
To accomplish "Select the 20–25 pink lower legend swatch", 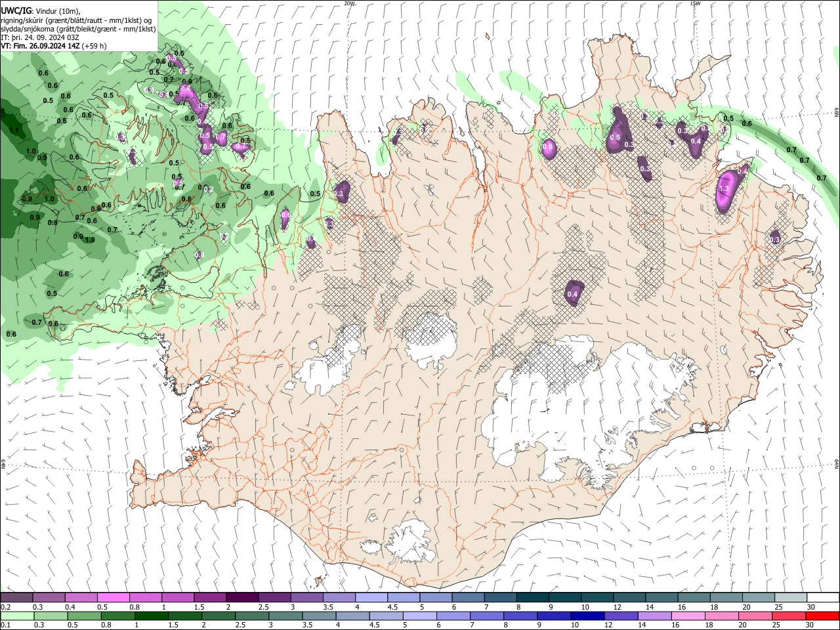I will [x=755, y=616].
